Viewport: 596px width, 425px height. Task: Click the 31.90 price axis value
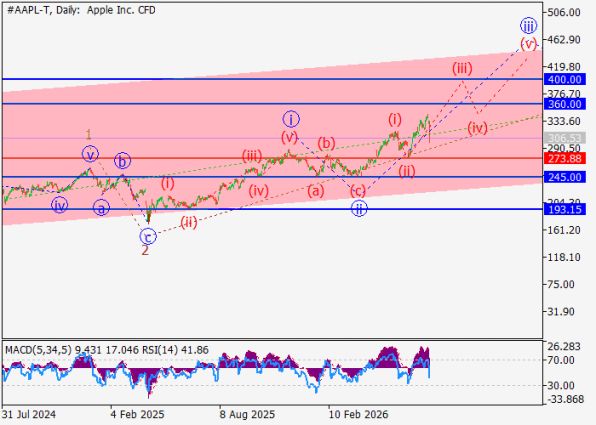coord(561,312)
